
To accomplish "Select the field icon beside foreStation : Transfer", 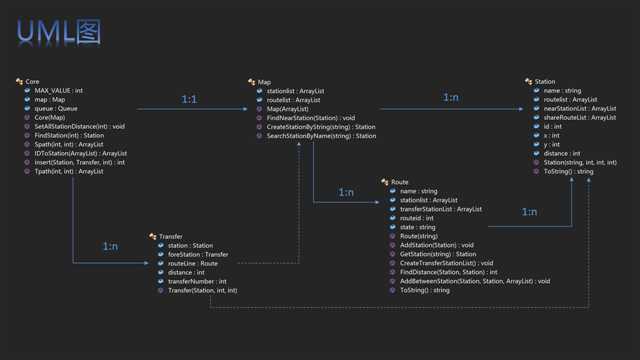I will 160,254.
